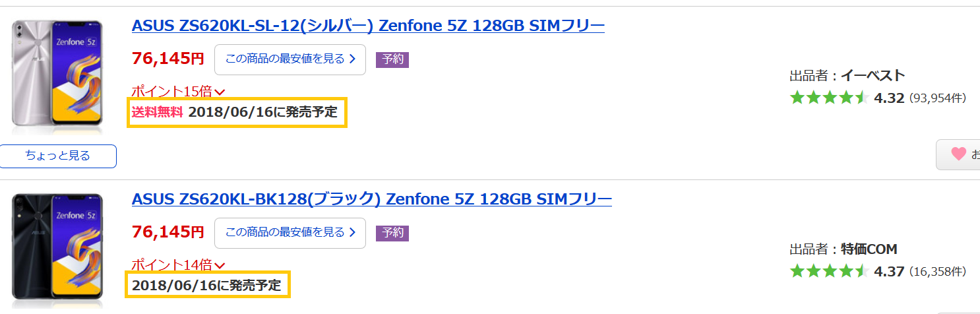This screenshot has height=314, width=980.
Task: Click the 76,145円 price of the black Zenfone
Action: (x=168, y=232)
